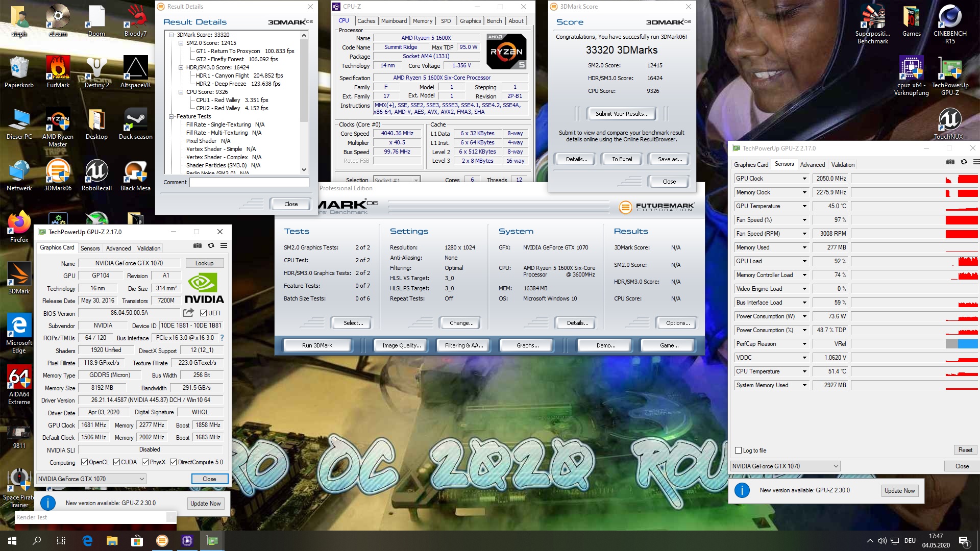Viewport: 980px width, 551px height.
Task: Open the RoboRecall desktop shortcut
Action: point(96,175)
